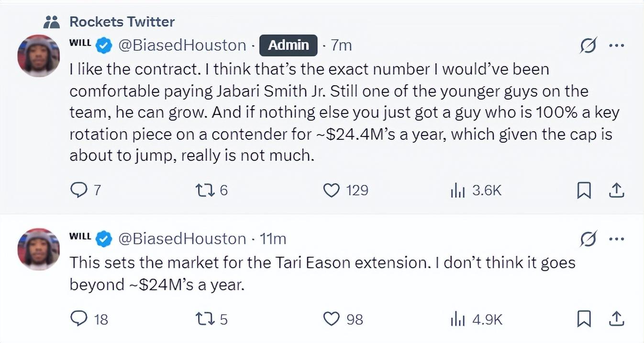The height and width of the screenshot is (343, 644).
Task: Bookmark the Tari Eason extension tweet
Action: coord(584,319)
